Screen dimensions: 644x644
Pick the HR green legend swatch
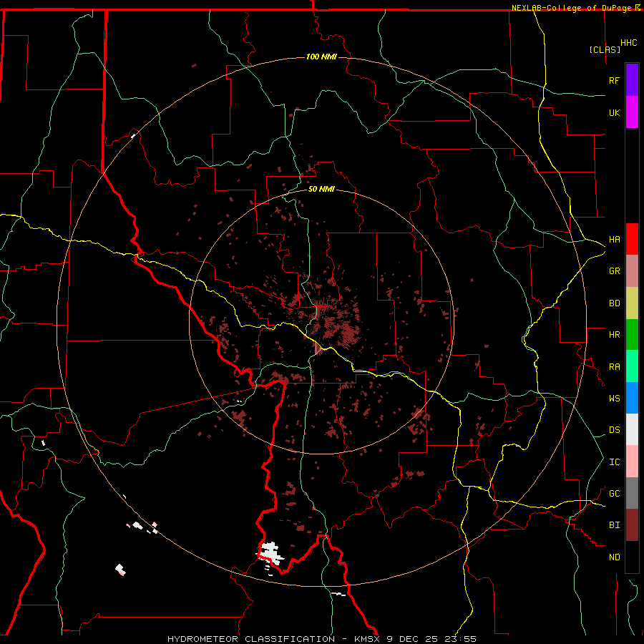(x=632, y=335)
